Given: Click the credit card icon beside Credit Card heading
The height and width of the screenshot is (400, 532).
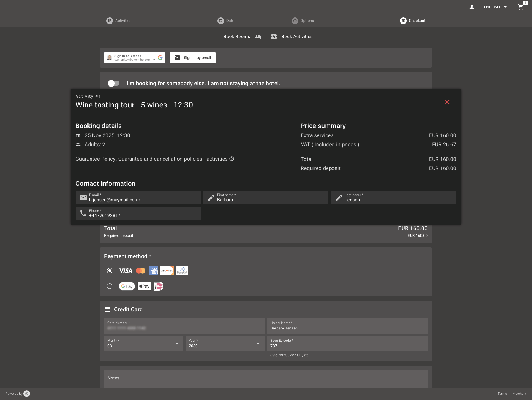Looking at the screenshot, I should coord(107,309).
